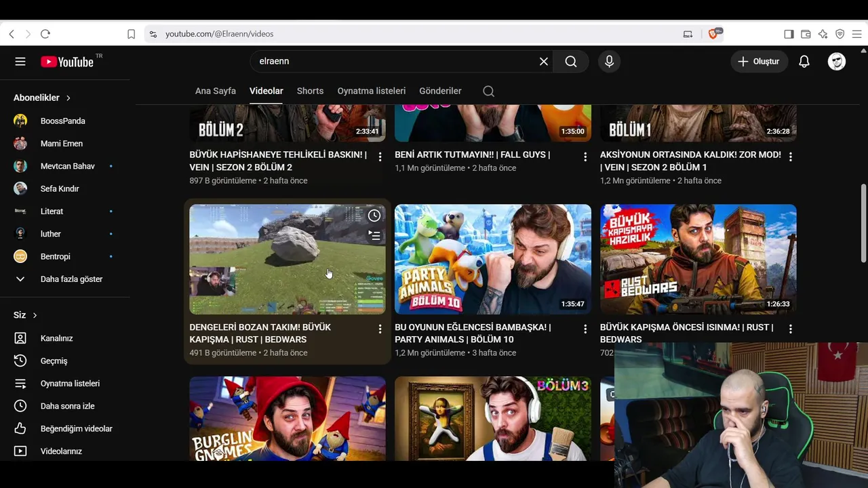
Task: Open the Siz section header
Action: pos(25,315)
